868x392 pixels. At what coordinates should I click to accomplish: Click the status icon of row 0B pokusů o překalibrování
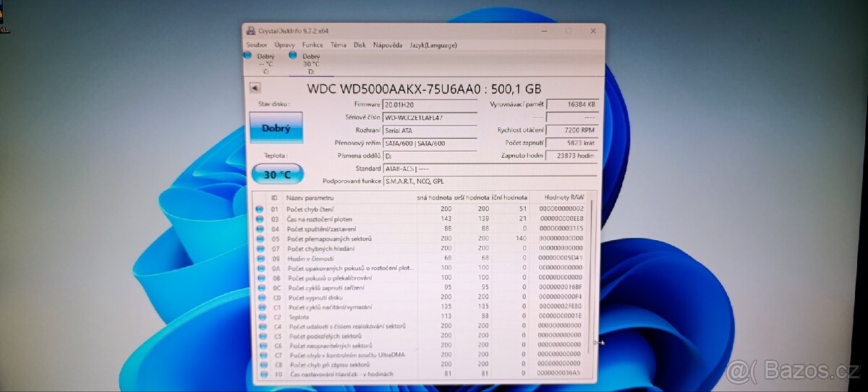click(260, 277)
